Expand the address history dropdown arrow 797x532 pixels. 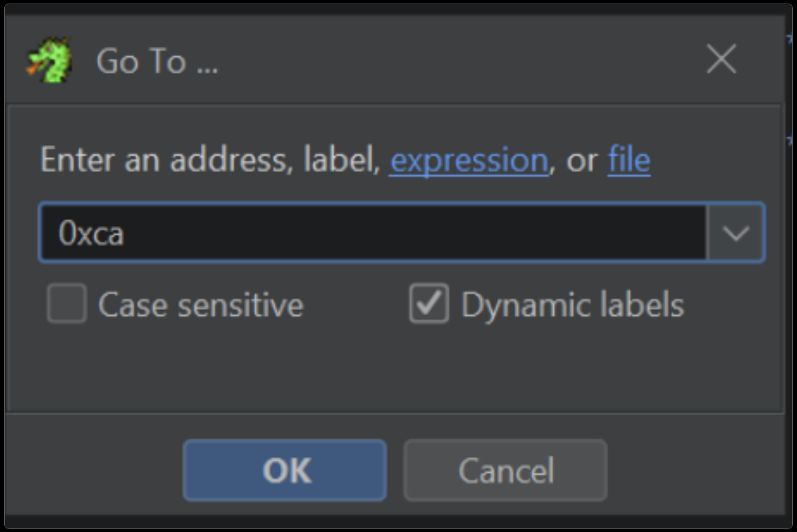[x=735, y=233]
